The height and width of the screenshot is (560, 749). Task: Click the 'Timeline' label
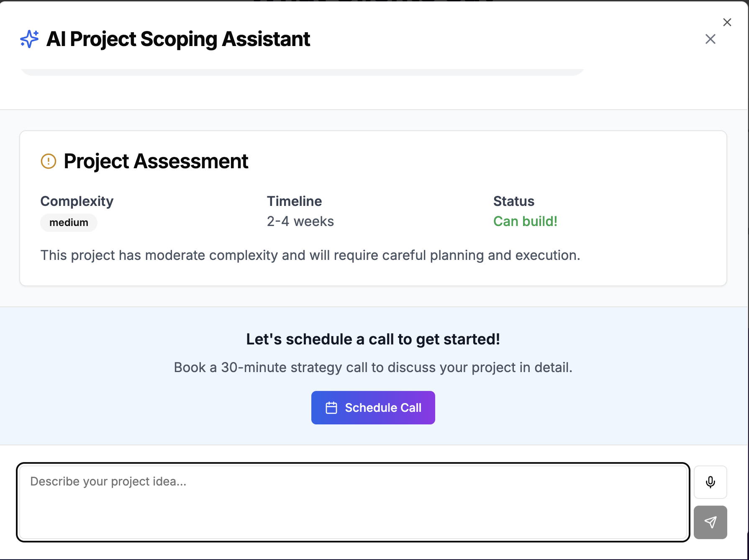294,201
